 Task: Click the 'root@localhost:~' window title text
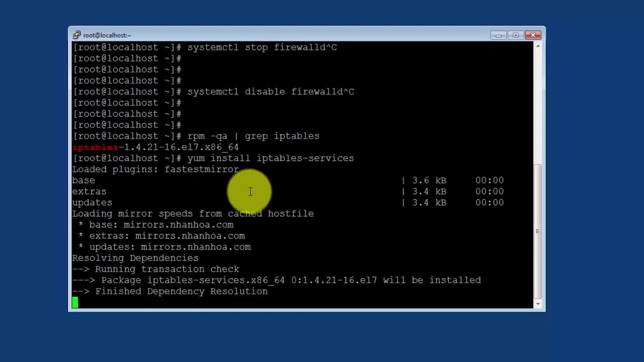pos(107,35)
